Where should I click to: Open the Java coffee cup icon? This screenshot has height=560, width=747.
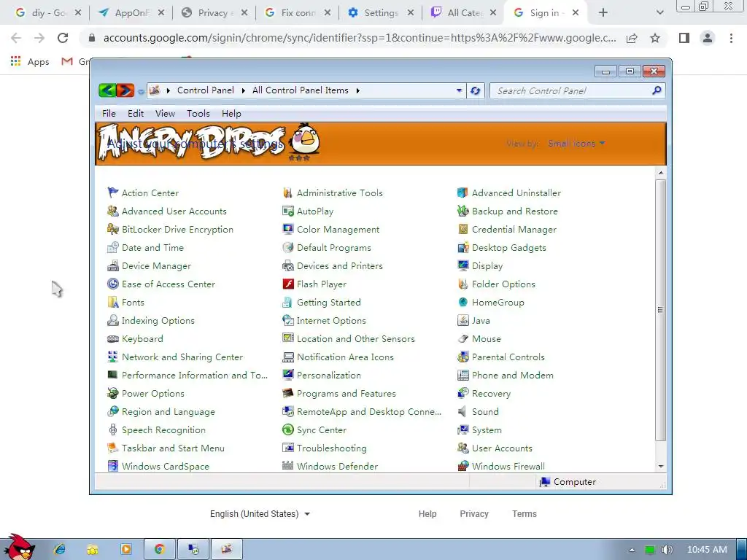pyautogui.click(x=462, y=321)
